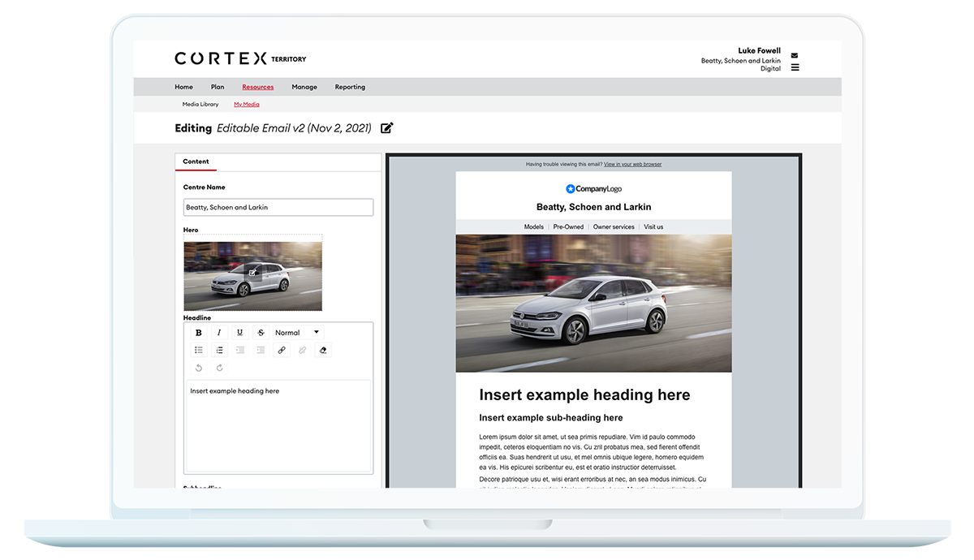Click 'View in your web browser' link

pos(632,165)
